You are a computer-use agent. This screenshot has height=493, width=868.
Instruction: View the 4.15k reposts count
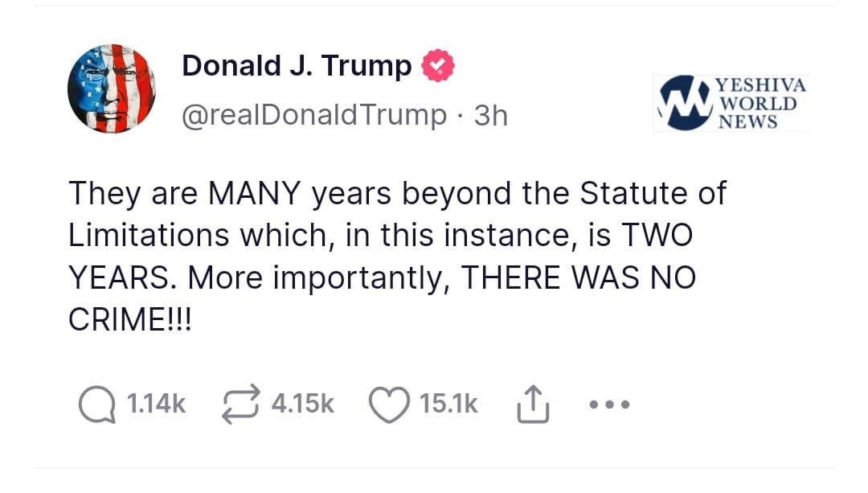pos(302,404)
